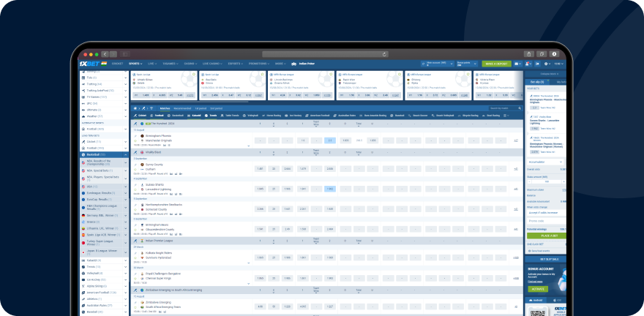The width and height of the screenshot is (644, 316).
Task: Click the browser share icon
Action: [529, 54]
